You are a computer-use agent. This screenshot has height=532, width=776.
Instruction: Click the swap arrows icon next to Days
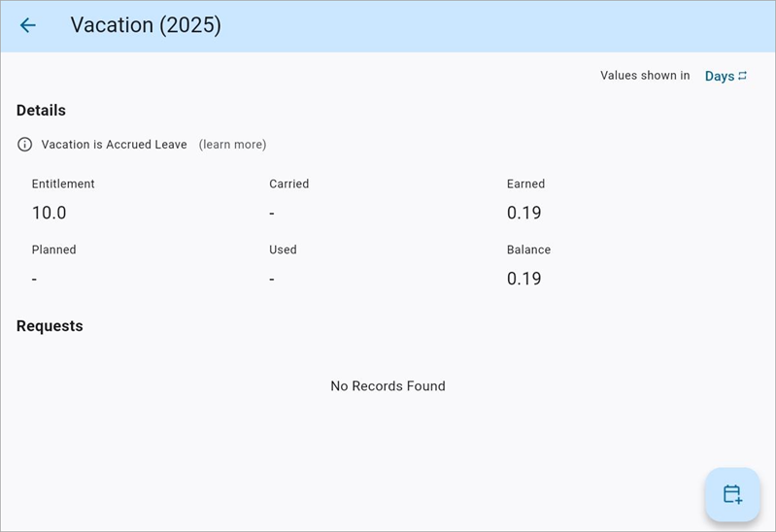pos(743,76)
